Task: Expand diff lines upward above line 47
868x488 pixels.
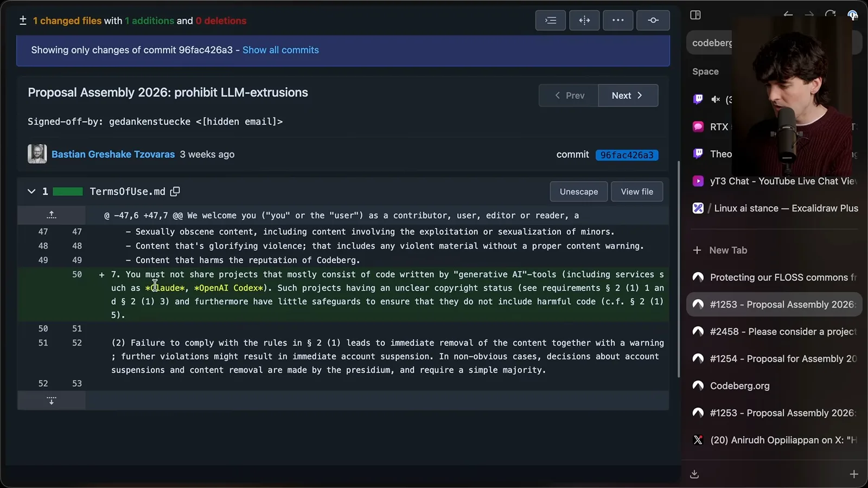Action: click(x=51, y=215)
